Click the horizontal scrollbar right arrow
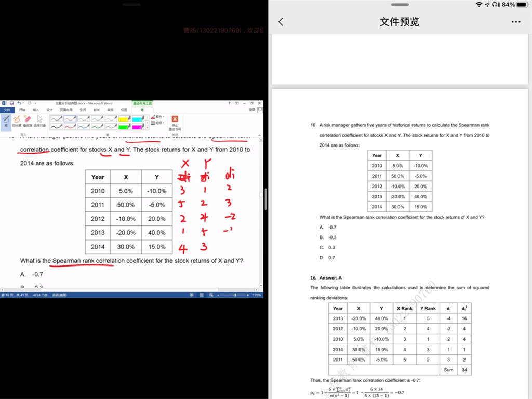 tap(257, 290)
